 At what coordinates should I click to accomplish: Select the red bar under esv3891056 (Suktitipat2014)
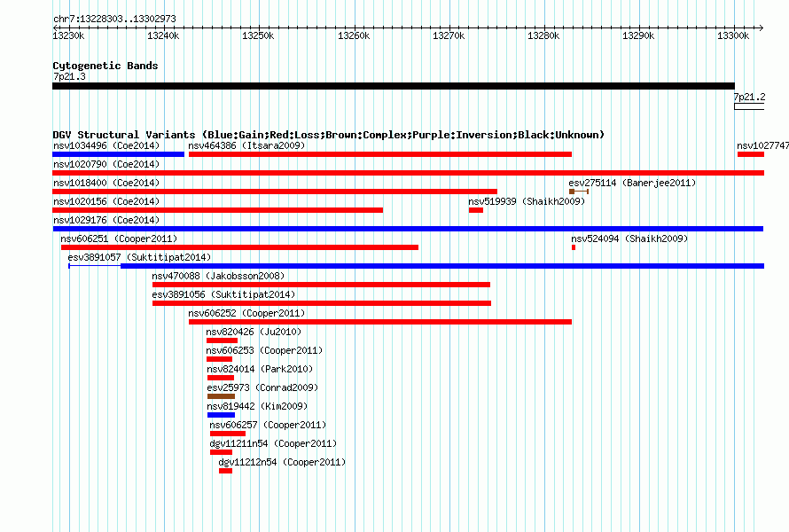(322, 303)
